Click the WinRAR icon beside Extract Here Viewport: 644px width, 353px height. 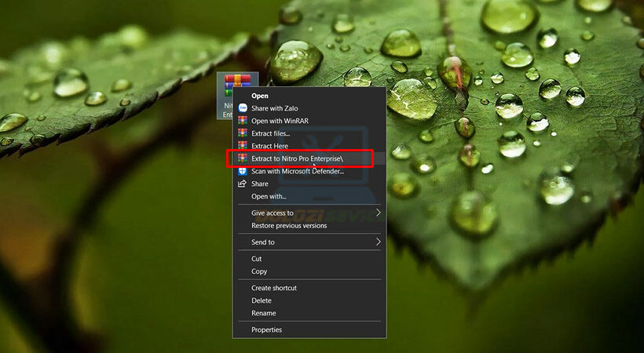[x=243, y=146]
